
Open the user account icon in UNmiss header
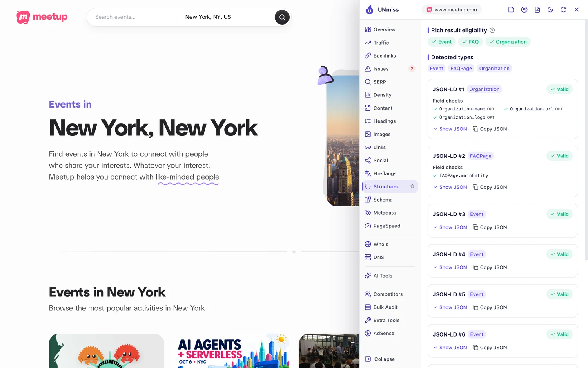point(524,10)
